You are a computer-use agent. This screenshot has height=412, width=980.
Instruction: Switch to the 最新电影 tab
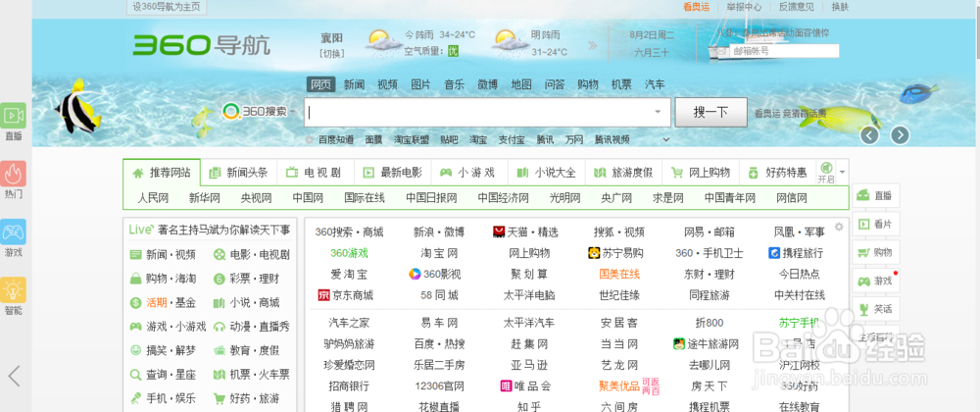point(393,173)
